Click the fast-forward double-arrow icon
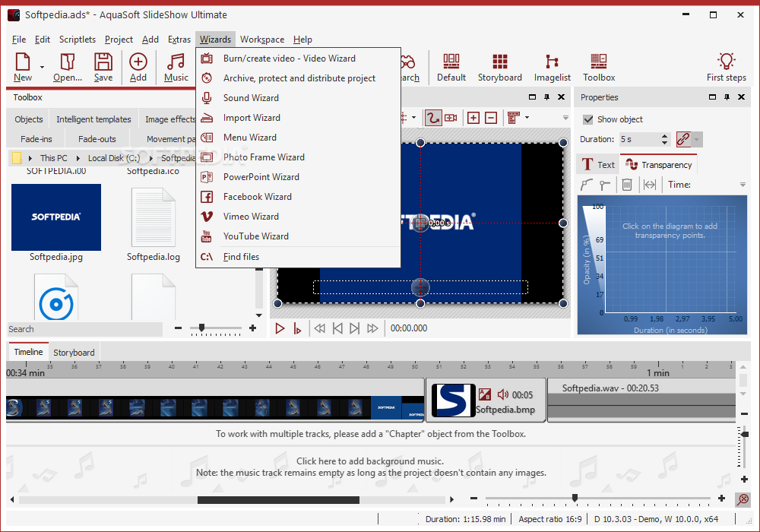The height and width of the screenshot is (532, 760). pos(372,328)
